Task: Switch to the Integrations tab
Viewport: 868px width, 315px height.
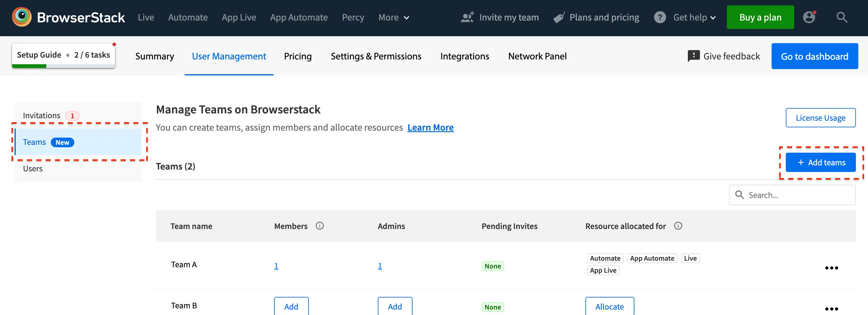Action: tap(464, 56)
